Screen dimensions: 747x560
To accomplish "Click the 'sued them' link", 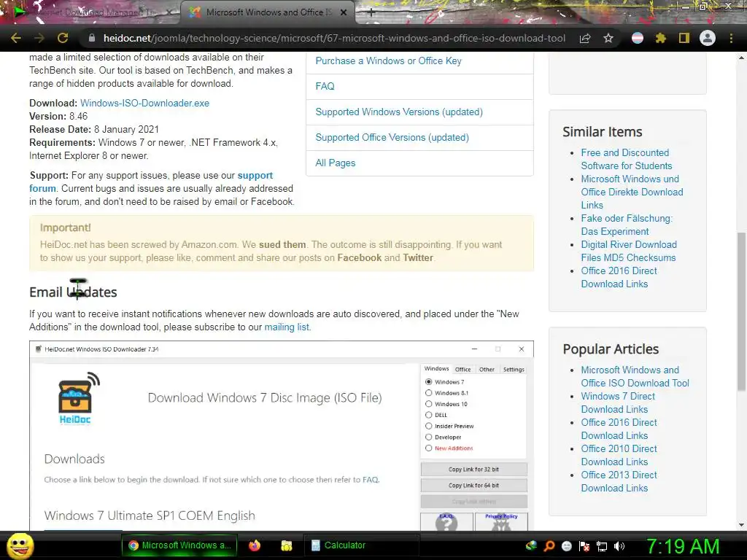I will click(x=282, y=244).
